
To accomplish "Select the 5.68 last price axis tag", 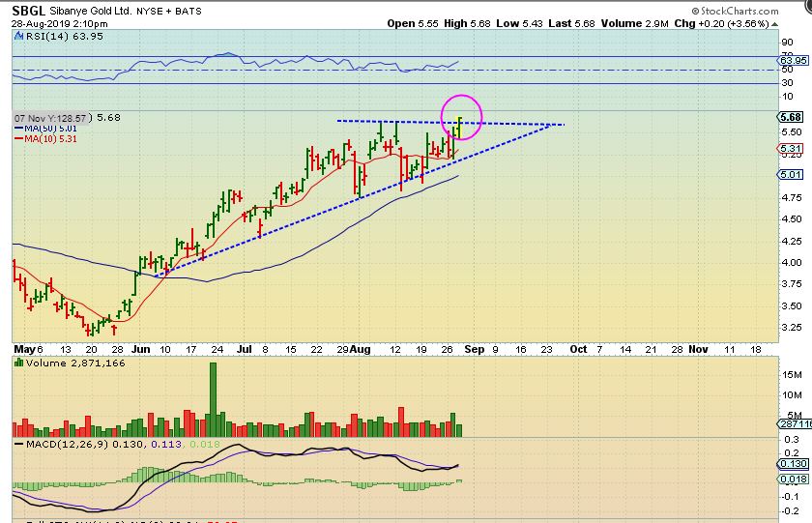I will (x=792, y=118).
